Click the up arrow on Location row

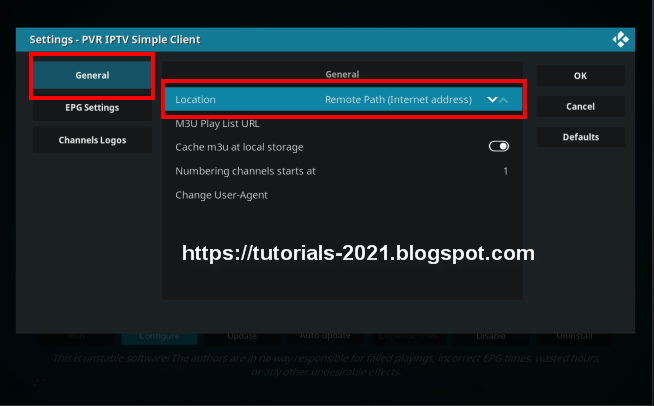pos(504,100)
